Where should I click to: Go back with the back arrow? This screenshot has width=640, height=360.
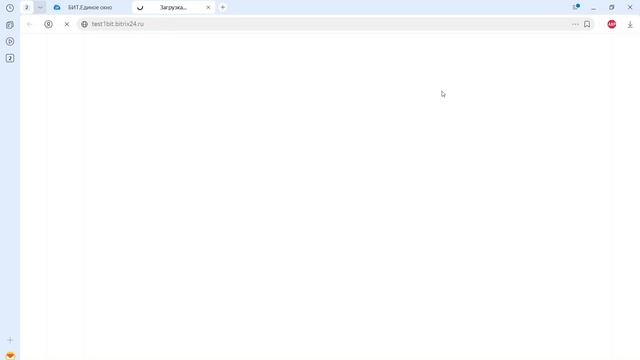tap(29, 24)
